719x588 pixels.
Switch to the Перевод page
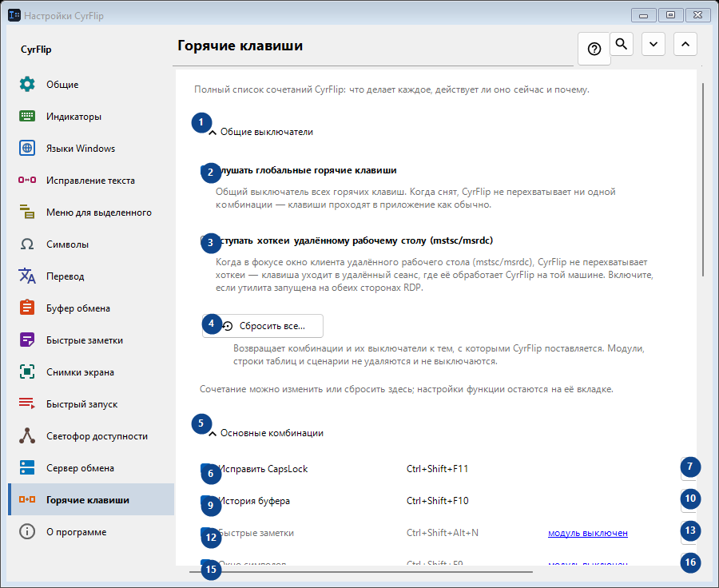(x=91, y=276)
